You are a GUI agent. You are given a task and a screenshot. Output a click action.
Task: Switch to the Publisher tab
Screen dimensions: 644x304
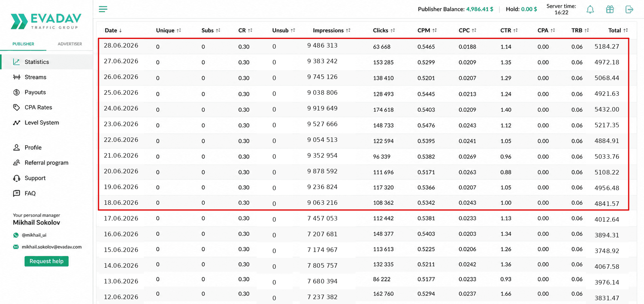click(23, 44)
